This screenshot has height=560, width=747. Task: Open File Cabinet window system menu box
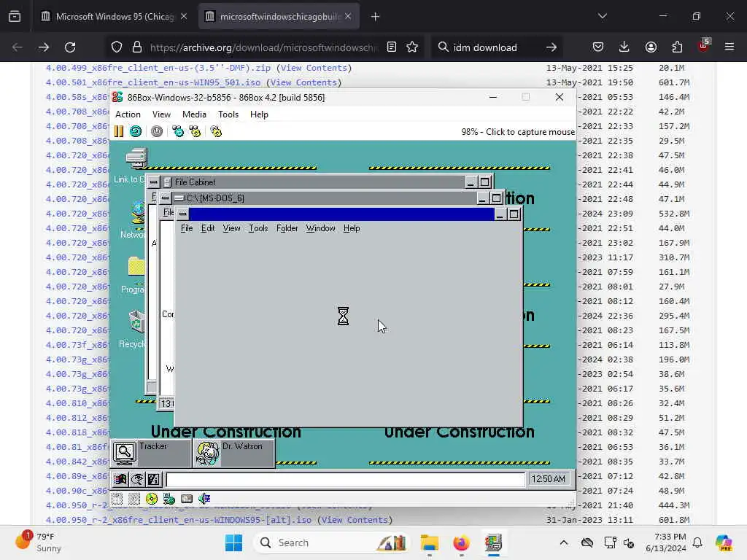(153, 182)
